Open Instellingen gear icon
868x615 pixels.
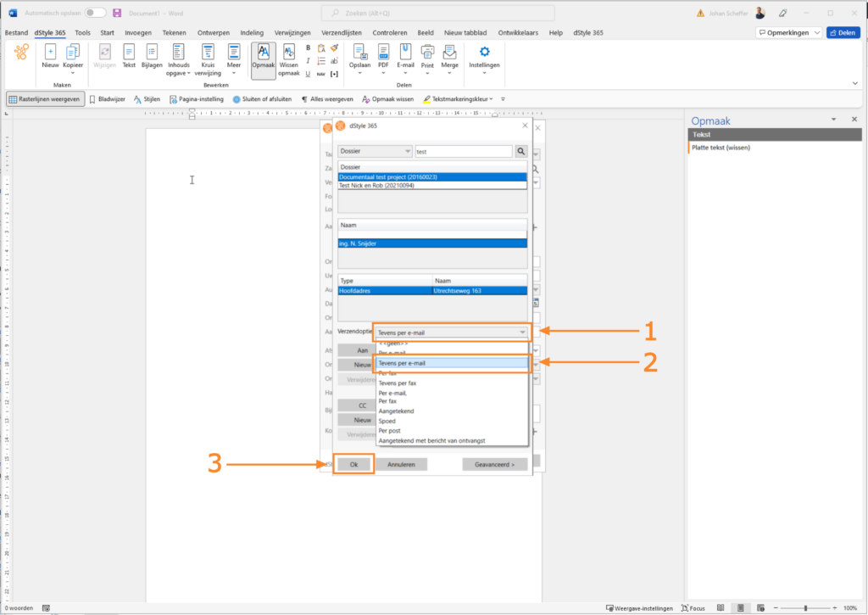(x=484, y=52)
